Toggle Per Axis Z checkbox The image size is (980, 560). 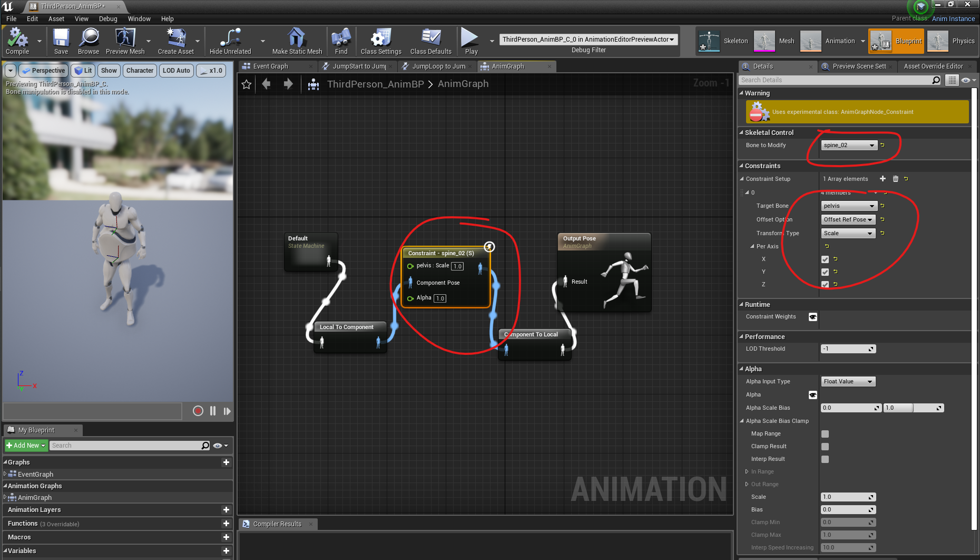click(825, 285)
